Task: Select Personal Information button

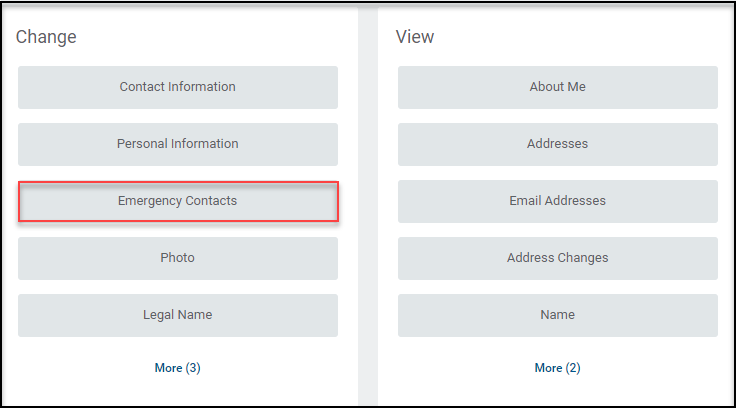Action: [177, 144]
